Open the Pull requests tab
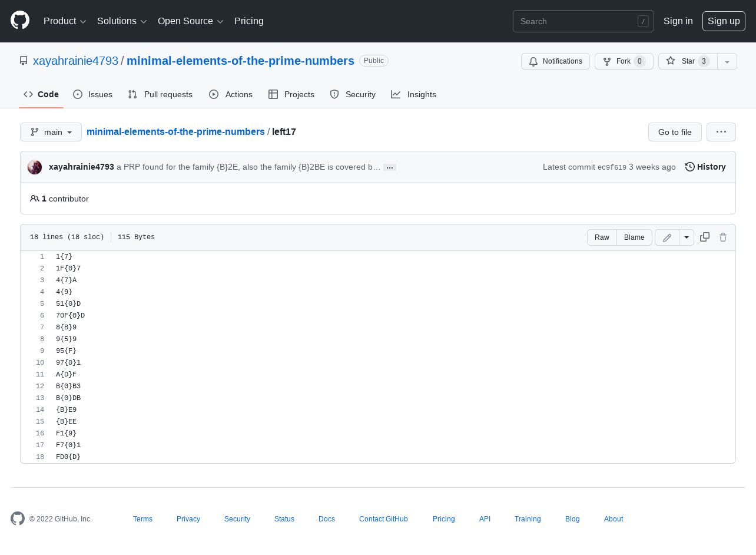756x555 pixels. [160, 94]
